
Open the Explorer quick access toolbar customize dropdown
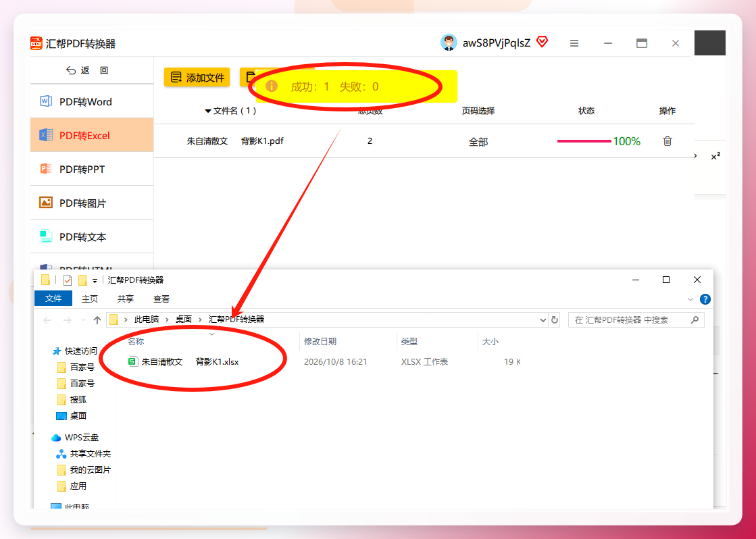(x=95, y=280)
